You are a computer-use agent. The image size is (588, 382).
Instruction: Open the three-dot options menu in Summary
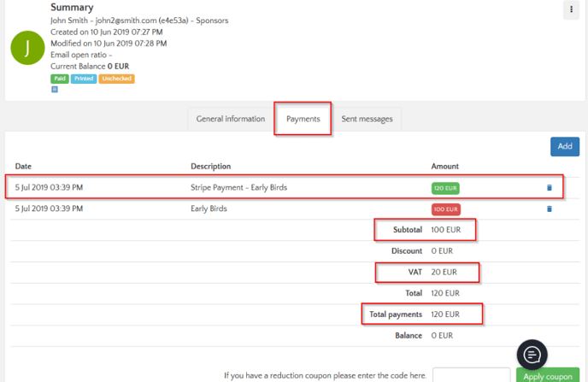(570, 10)
